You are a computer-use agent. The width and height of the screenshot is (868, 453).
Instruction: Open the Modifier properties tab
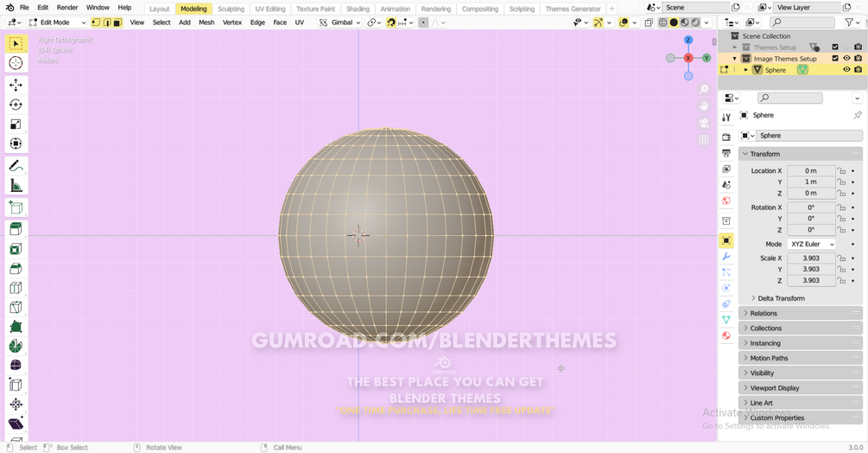726,257
